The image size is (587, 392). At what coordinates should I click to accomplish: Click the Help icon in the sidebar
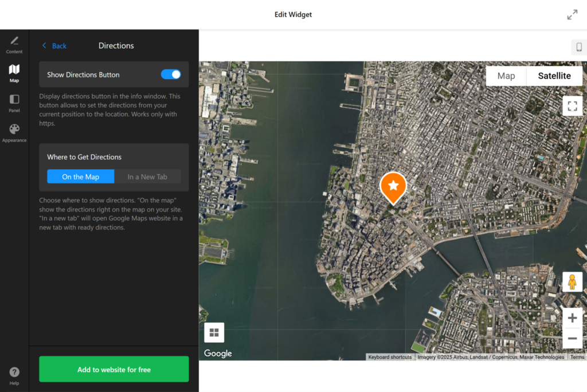coord(14,374)
